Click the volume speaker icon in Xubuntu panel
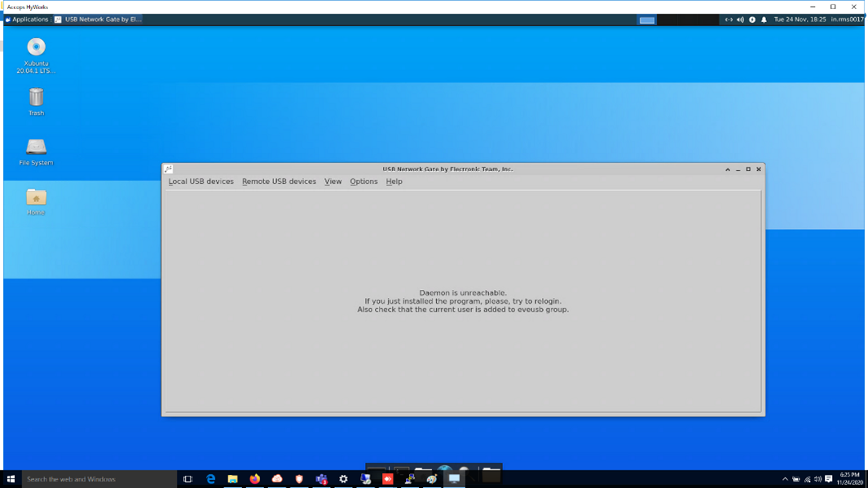Screen dimensions: 868x488 click(740, 20)
